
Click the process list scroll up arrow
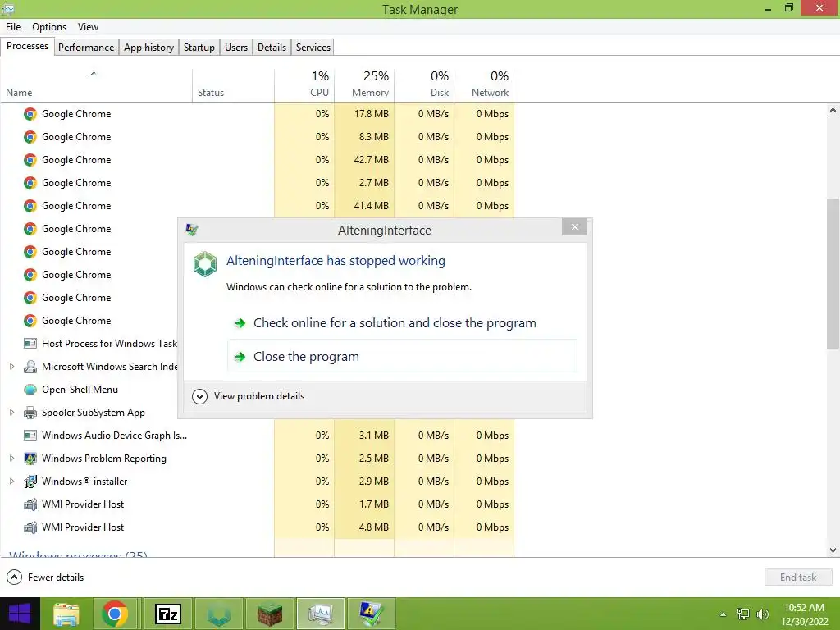click(833, 111)
